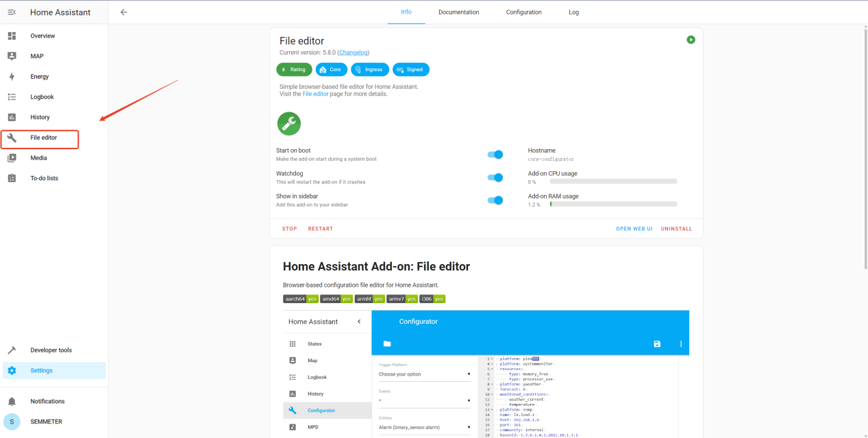Open the Logbook list icon
Viewport: 868px width, 438px height.
click(12, 97)
